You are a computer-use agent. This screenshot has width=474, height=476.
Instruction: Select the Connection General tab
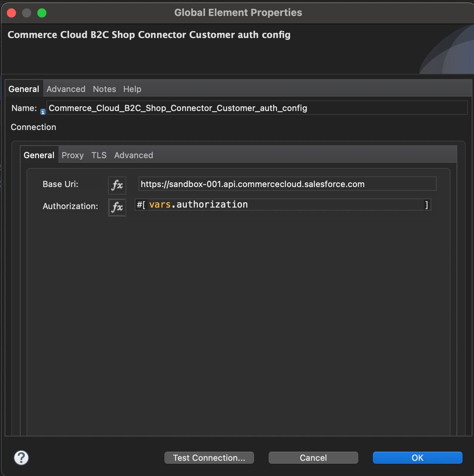[x=39, y=155]
